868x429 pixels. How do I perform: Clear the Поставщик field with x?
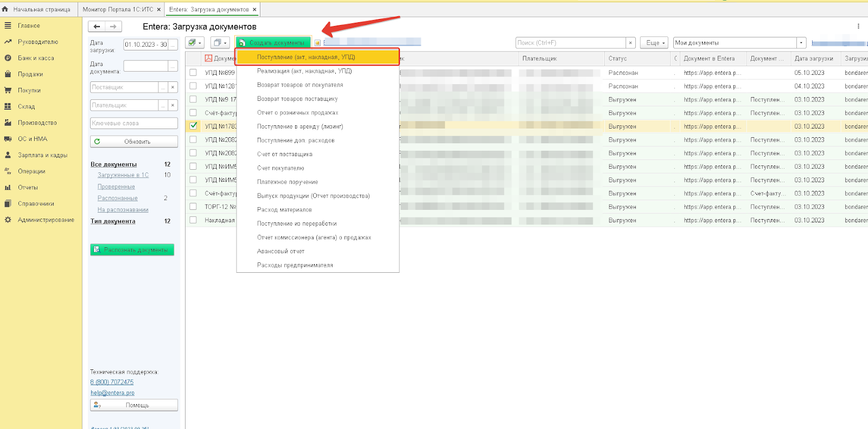173,87
